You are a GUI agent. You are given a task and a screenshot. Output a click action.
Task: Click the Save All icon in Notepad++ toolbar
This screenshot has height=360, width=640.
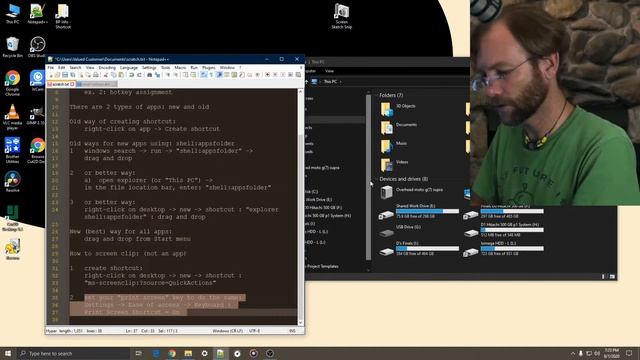(x=72, y=75)
